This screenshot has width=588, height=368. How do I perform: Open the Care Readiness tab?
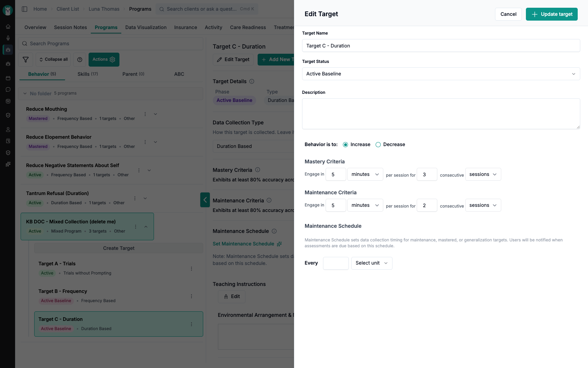(248, 27)
